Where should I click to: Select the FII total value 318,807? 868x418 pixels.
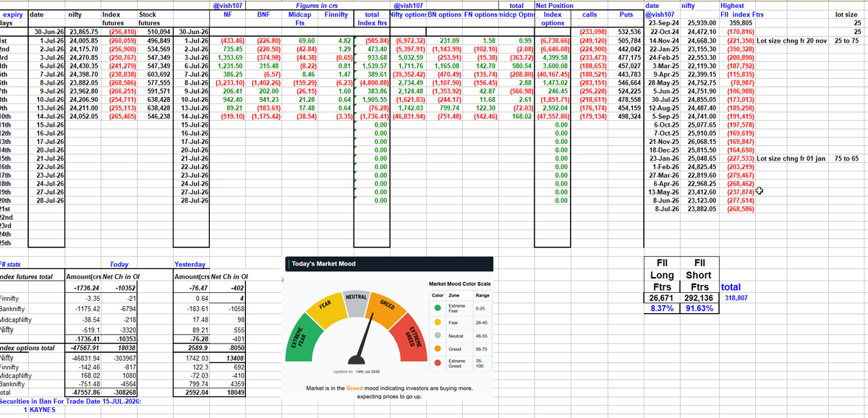[736, 297]
